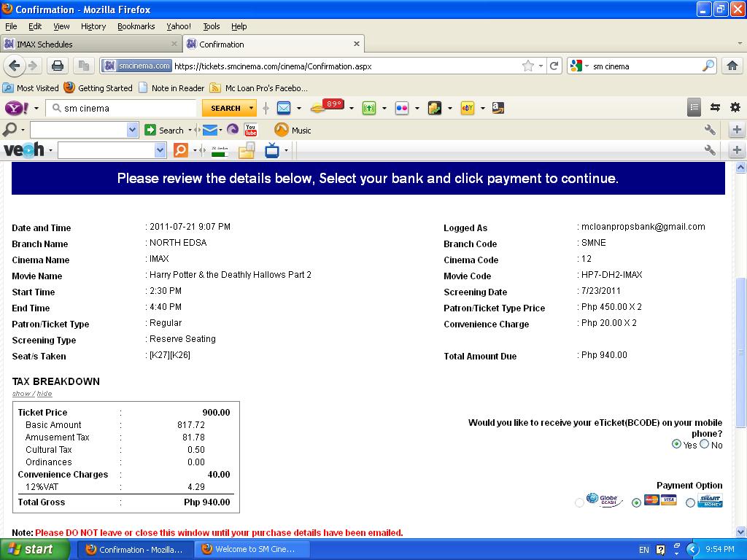747x560 pixels.
Task: Open the Veoh search combo dropdown
Action: pyautogui.click(x=160, y=150)
